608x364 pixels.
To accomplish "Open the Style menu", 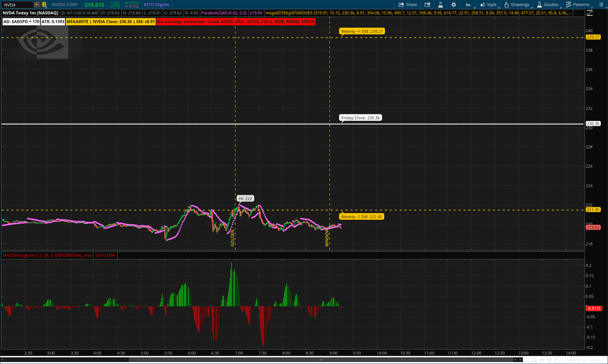I will pyautogui.click(x=488, y=5).
